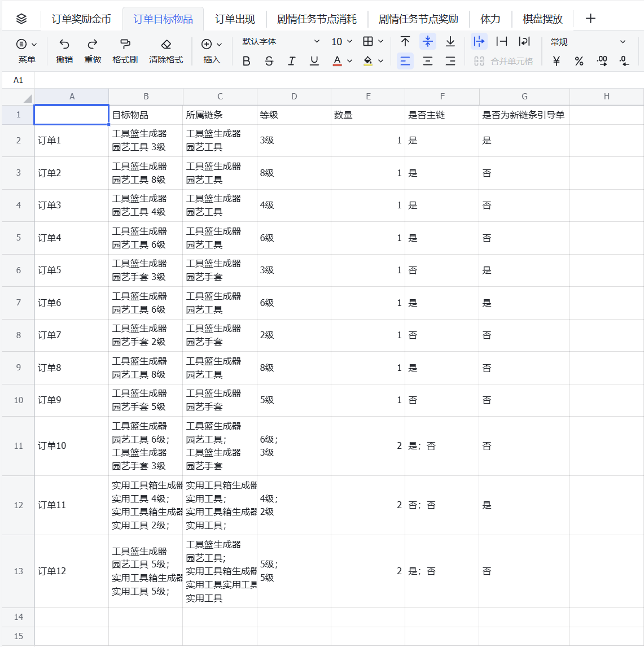644x647 pixels.
Task: Enable automatic text wrapping
Action: coord(524,41)
